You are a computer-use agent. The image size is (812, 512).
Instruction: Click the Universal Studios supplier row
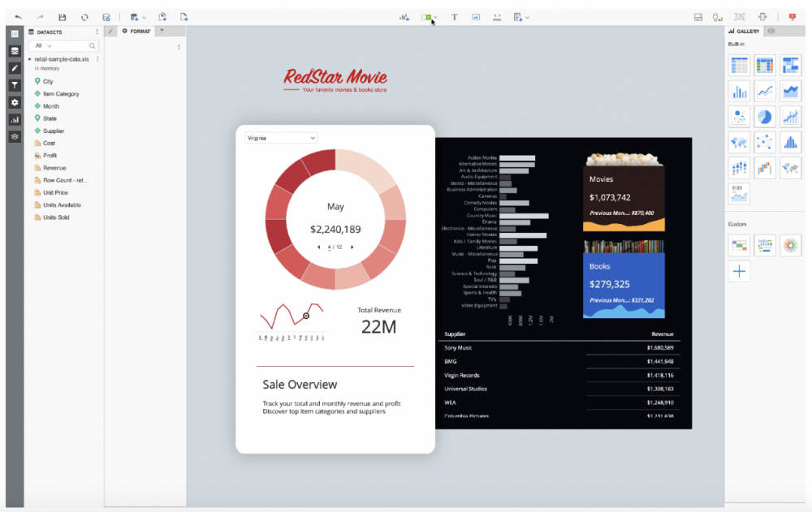click(559, 389)
